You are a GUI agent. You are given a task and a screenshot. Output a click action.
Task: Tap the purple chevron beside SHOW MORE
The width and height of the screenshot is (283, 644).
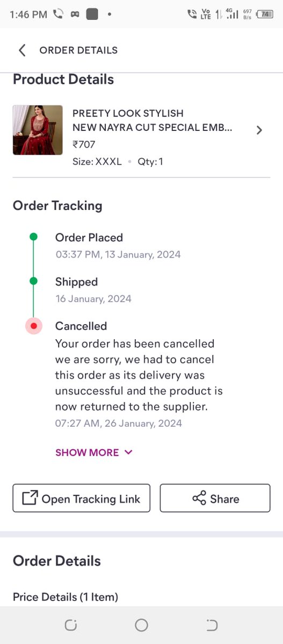click(128, 452)
